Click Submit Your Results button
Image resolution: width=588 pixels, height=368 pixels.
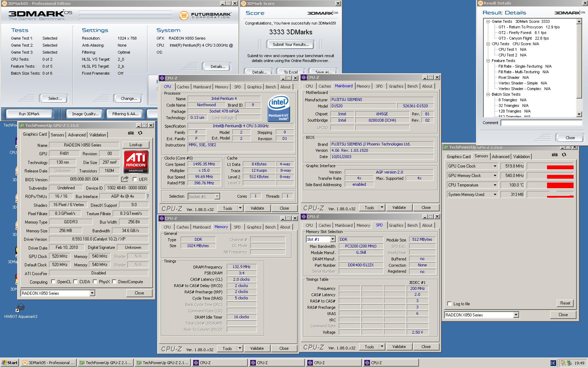click(x=290, y=45)
